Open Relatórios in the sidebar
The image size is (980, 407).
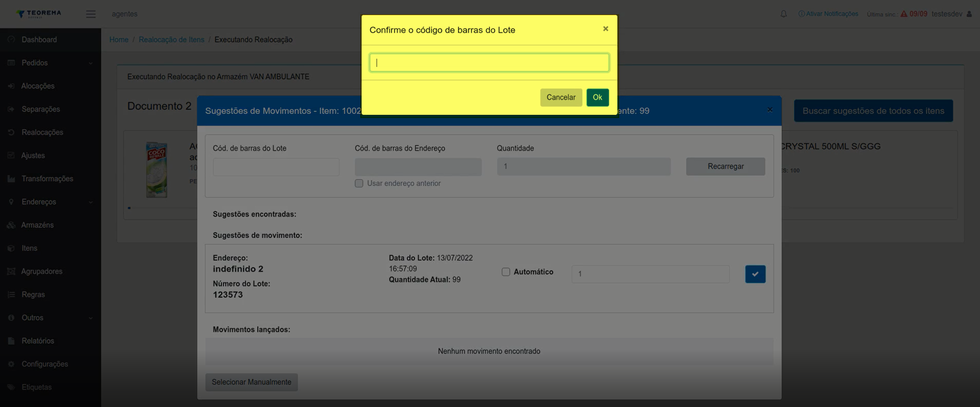click(38, 341)
